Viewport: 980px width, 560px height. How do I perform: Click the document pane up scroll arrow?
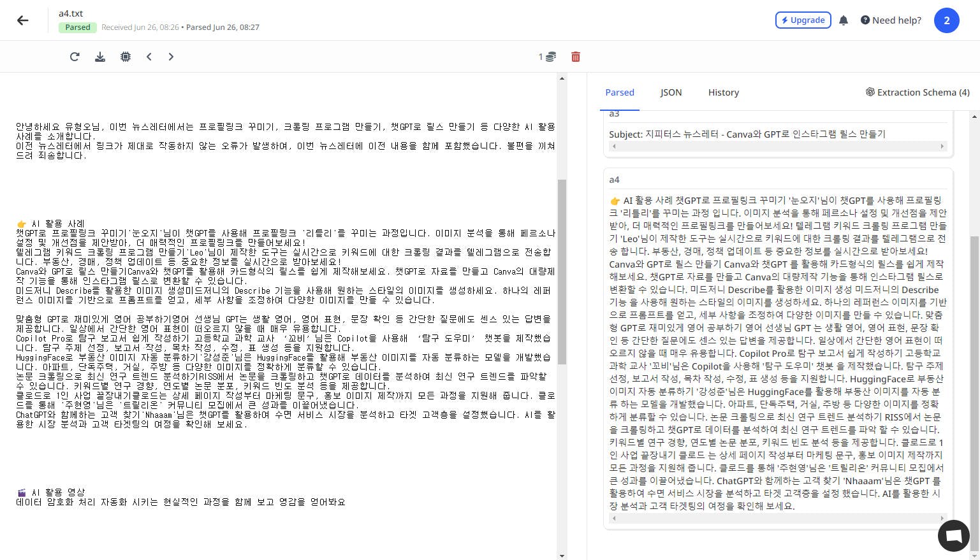(x=562, y=78)
